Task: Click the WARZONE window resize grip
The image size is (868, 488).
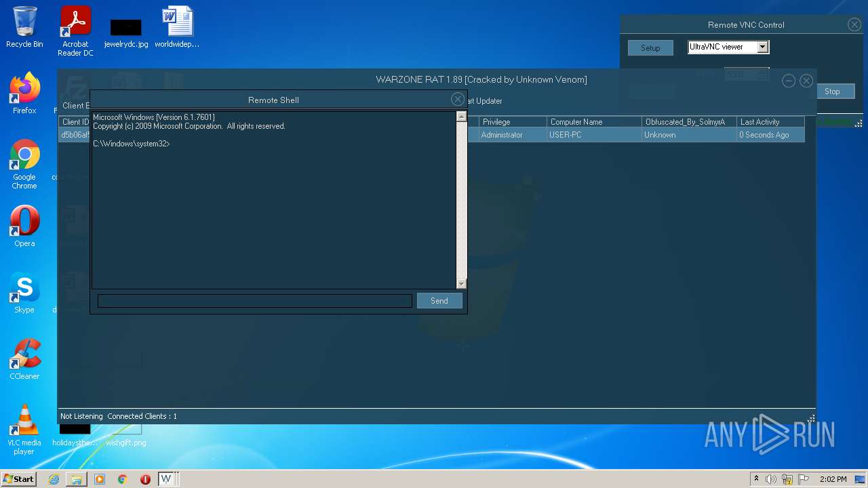Action: pyautogui.click(x=811, y=418)
